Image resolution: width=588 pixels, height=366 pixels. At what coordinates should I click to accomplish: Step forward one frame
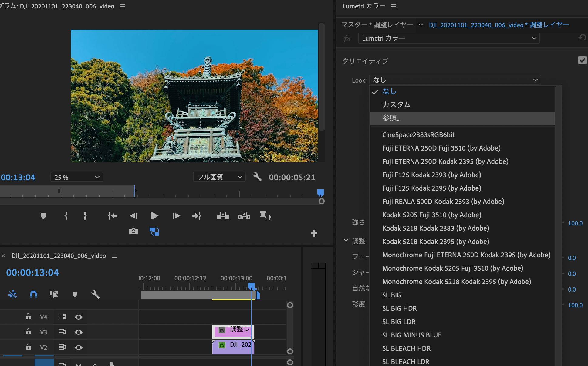(x=176, y=216)
